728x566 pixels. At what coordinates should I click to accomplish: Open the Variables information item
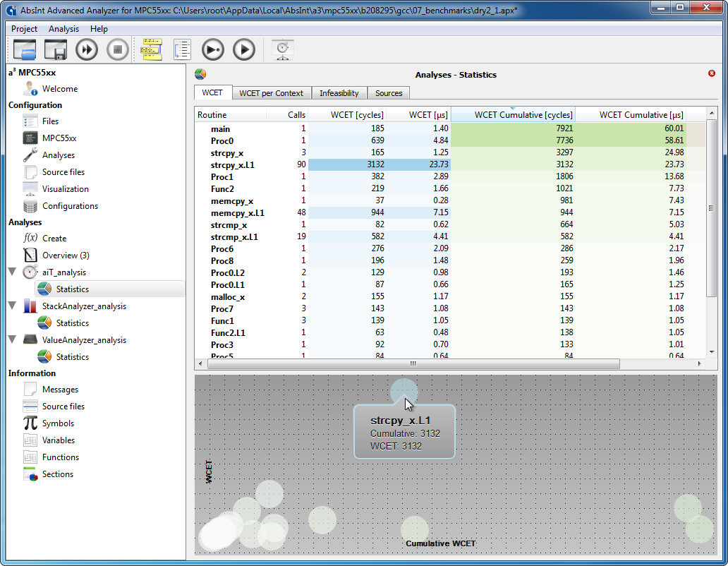[x=59, y=440]
